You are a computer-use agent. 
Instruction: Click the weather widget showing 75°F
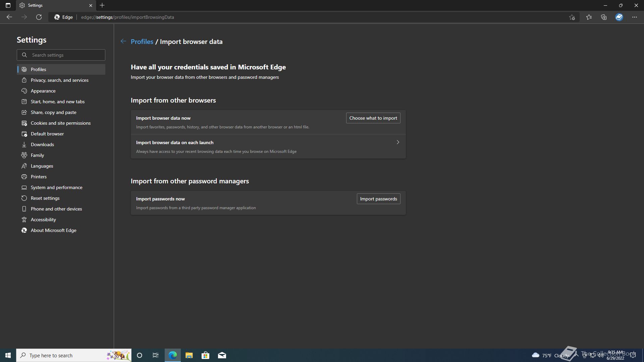click(x=550, y=355)
